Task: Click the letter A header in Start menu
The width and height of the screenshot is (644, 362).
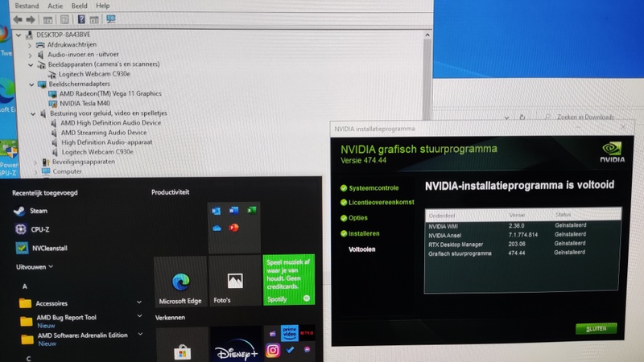Action: point(25,286)
